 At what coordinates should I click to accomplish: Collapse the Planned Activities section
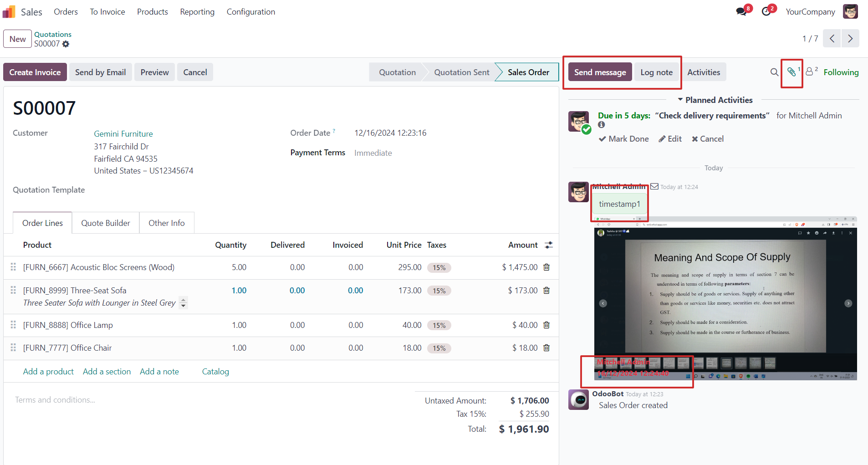coord(715,100)
